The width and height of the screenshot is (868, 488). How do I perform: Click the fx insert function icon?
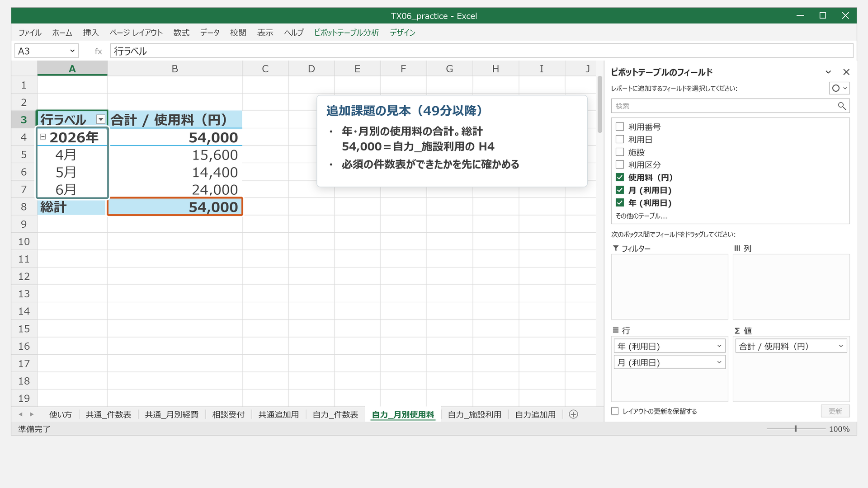[98, 52]
